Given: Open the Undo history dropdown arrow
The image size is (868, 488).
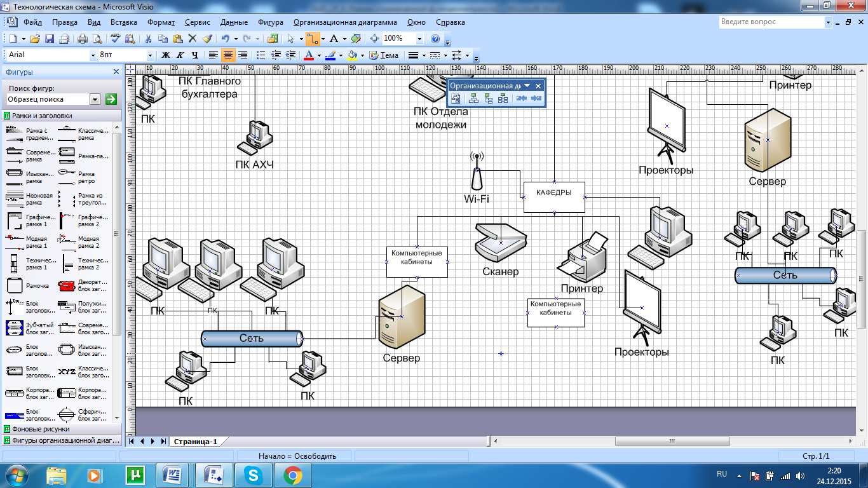Looking at the screenshot, I should coord(236,39).
